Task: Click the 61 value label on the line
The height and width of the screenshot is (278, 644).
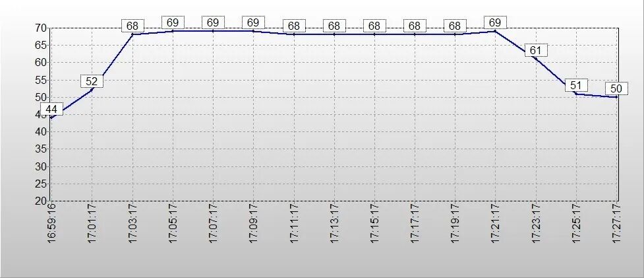Action: [535, 51]
